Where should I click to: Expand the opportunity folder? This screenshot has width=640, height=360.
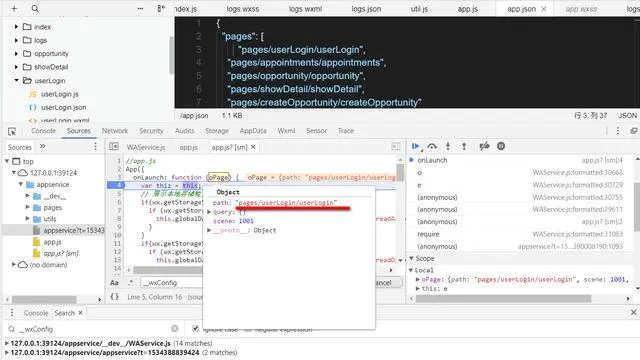[x=16, y=53]
